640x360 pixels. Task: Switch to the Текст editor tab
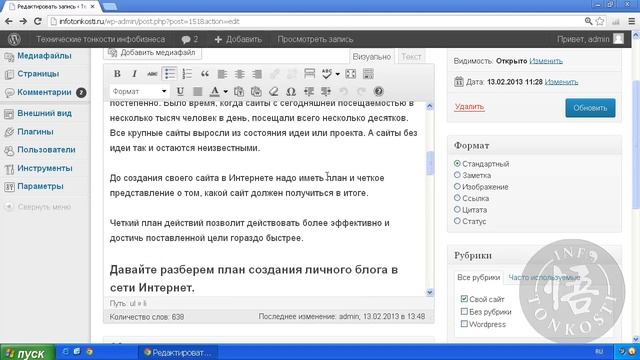click(x=411, y=57)
